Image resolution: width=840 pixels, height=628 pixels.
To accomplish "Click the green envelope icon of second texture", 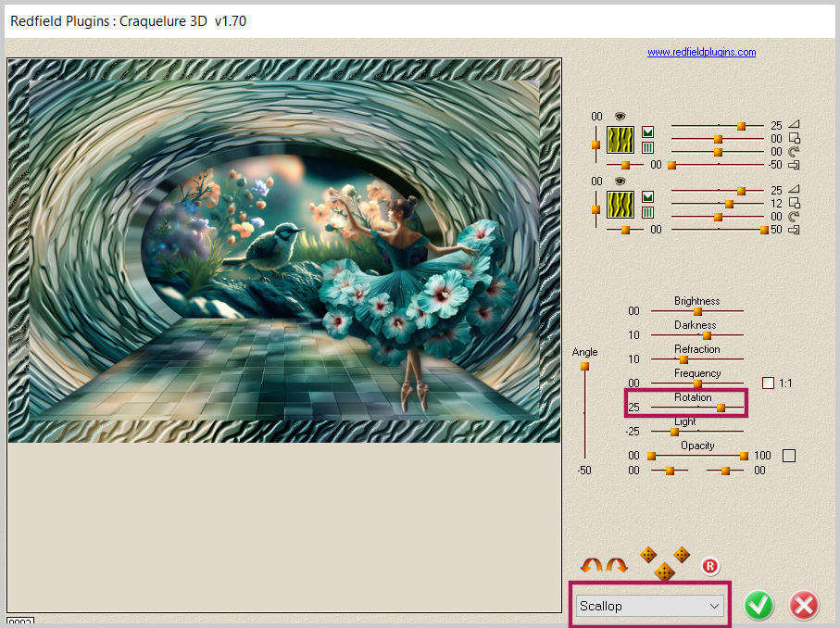I will (x=647, y=196).
